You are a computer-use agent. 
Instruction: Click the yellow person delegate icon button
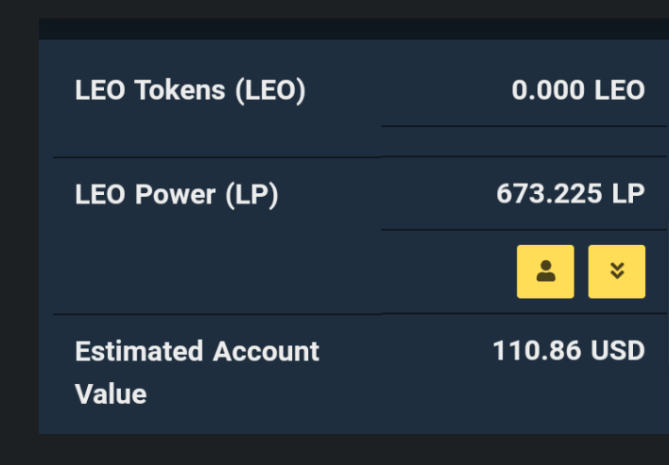click(x=545, y=271)
